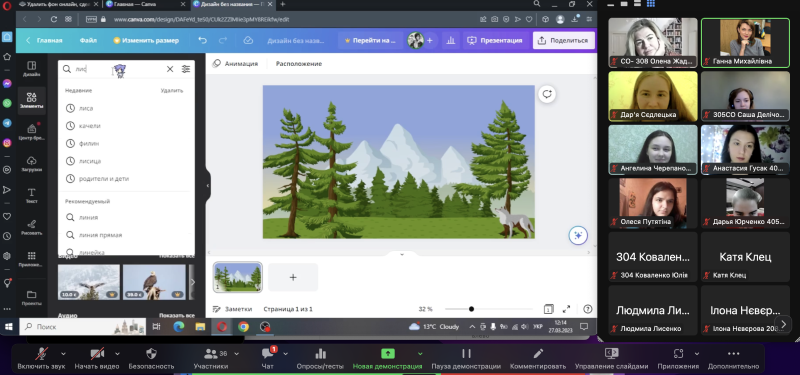Open the Text panel in Canva sidebar
Screen dimensions: 800x375
32,195
